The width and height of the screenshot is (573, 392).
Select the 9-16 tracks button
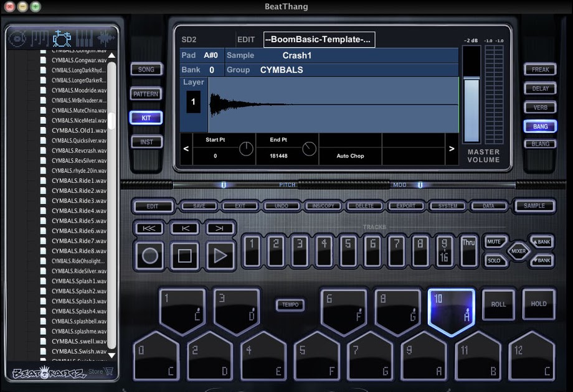444,251
